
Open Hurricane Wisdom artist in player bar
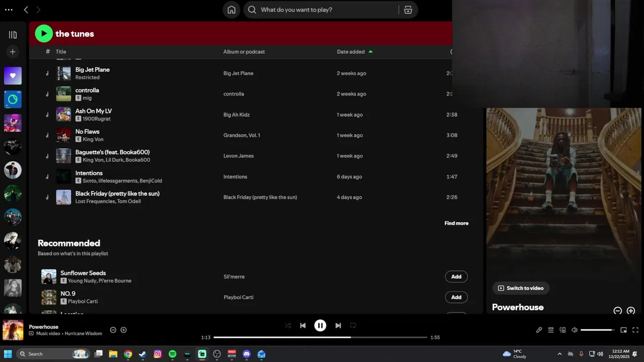[x=83, y=333]
